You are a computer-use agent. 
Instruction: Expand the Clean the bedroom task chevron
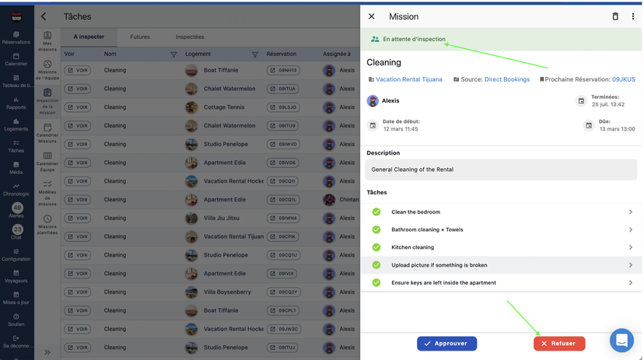click(x=631, y=211)
